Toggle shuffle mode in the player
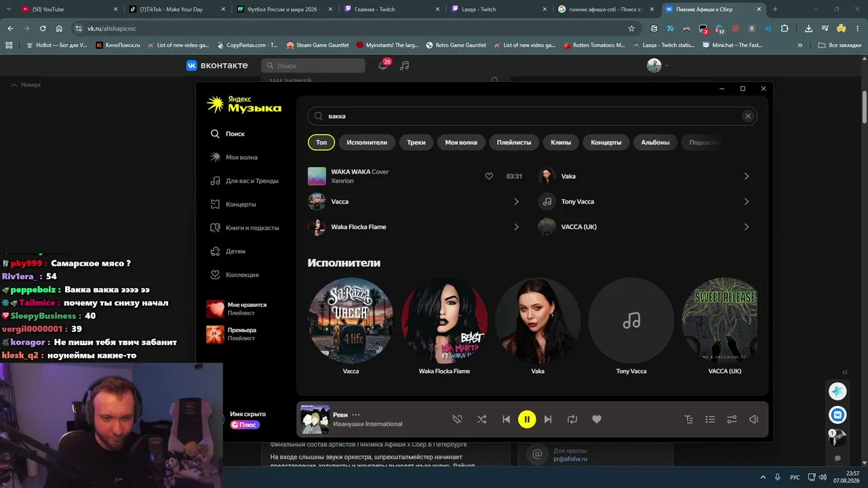Screen dimensions: 868x488 click(x=481, y=420)
